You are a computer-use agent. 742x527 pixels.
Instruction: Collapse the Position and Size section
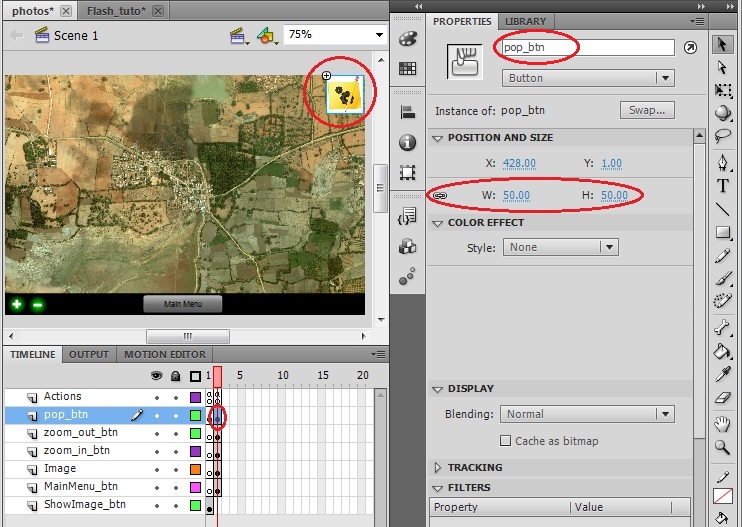coord(438,138)
